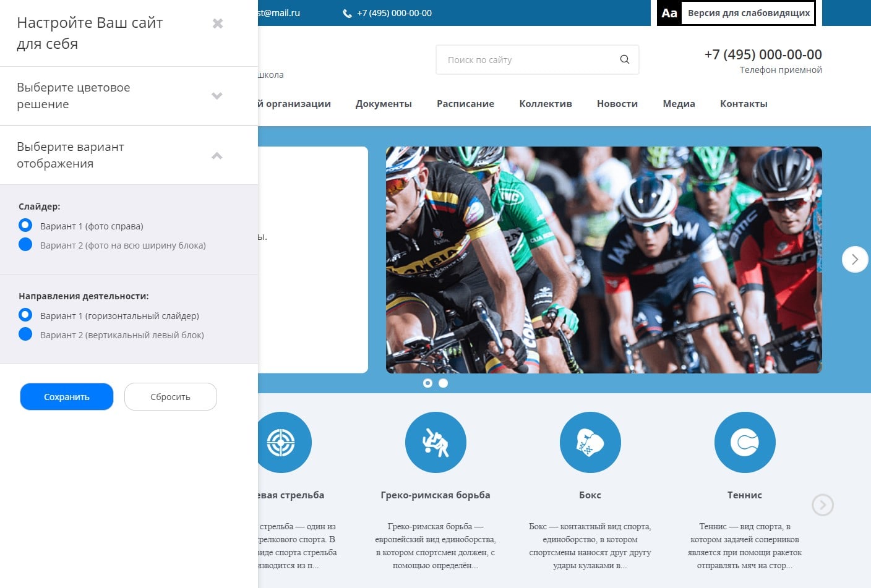Choose Вариант 1 (горизонтальный слайдер)

pos(25,315)
